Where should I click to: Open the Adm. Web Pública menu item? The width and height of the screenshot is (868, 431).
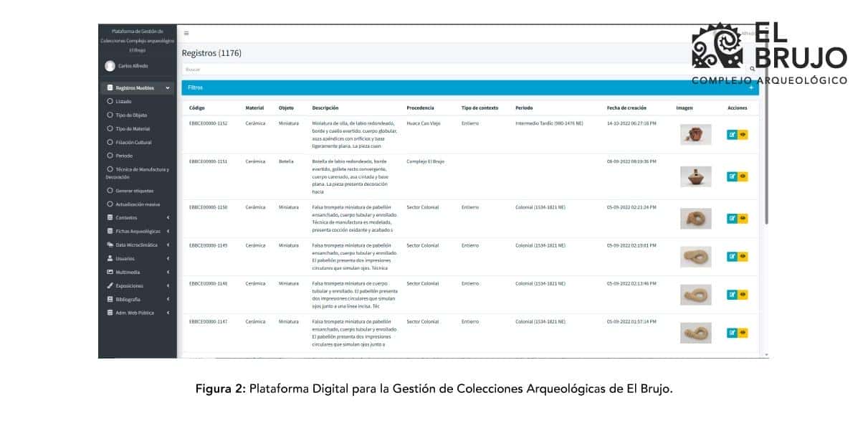111,313
